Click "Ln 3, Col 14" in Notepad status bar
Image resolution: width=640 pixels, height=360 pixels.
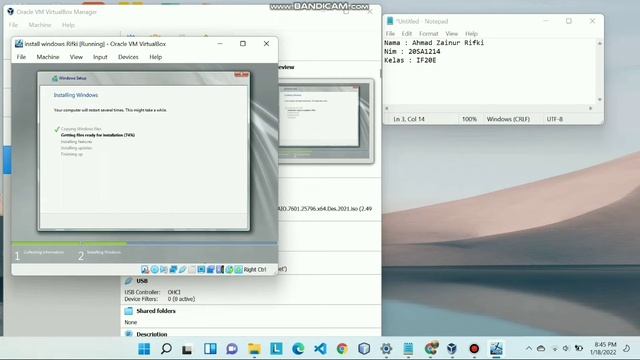[x=409, y=119]
